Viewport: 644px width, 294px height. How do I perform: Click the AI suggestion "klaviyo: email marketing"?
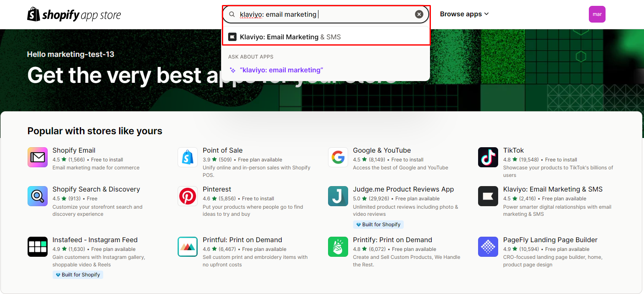281,70
